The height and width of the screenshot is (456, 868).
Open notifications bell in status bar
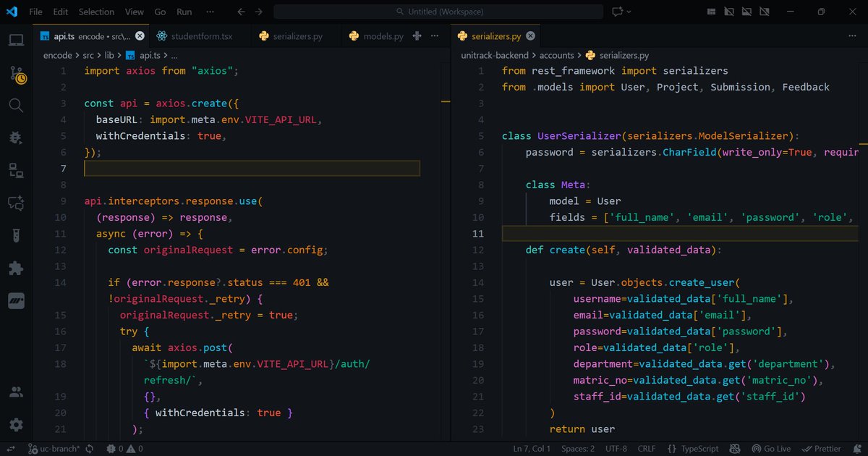click(856, 449)
